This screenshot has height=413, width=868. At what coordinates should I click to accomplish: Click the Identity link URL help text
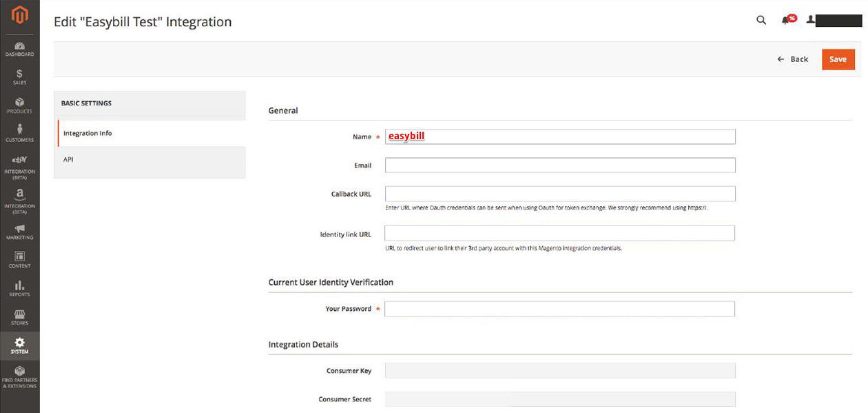tap(504, 248)
